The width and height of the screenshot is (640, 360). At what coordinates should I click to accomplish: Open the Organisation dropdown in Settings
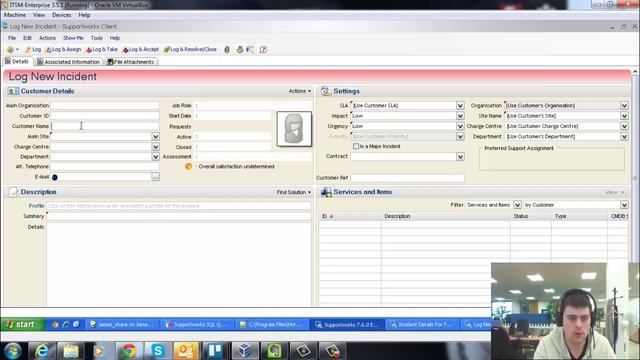(624, 105)
